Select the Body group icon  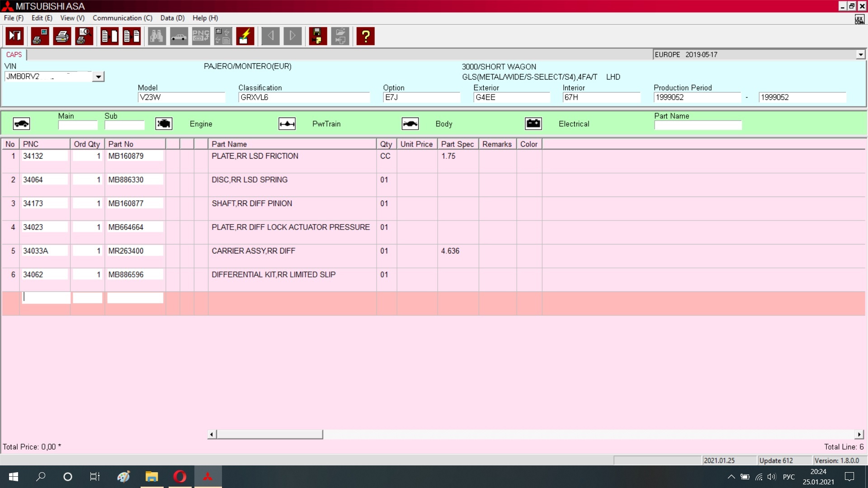(410, 123)
